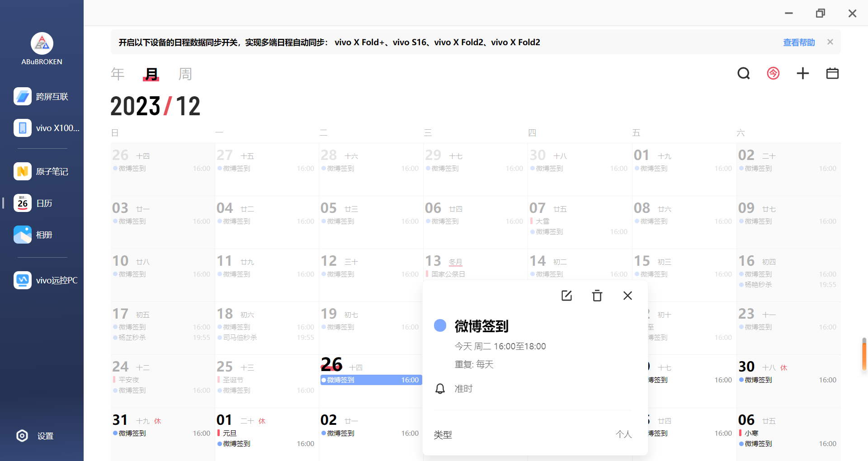Image resolution: width=868 pixels, height=461 pixels.
Task: Open 微博签到 event on December 10
Action: [161, 274]
